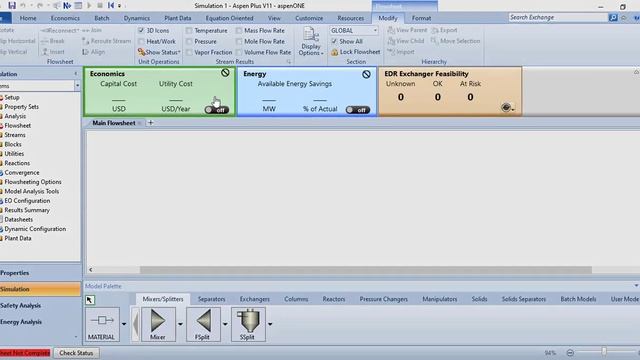Screen dimensions: 640x360
Task: Click the View Parent icon
Action: 391,30
